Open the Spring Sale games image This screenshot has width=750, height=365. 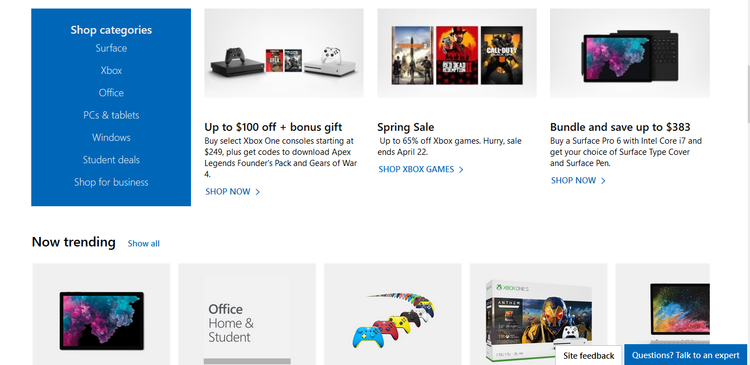pyautogui.click(x=457, y=53)
